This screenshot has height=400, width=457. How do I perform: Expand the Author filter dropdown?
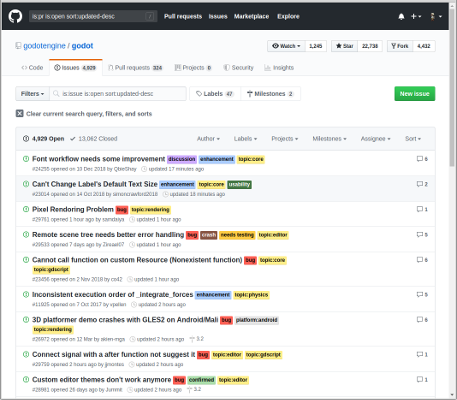(208, 139)
